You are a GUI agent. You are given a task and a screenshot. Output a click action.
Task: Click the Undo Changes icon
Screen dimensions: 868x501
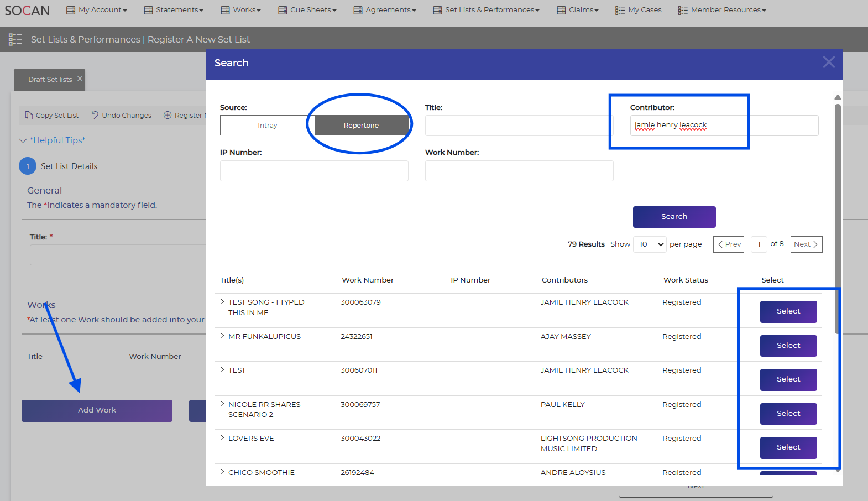[95, 115]
